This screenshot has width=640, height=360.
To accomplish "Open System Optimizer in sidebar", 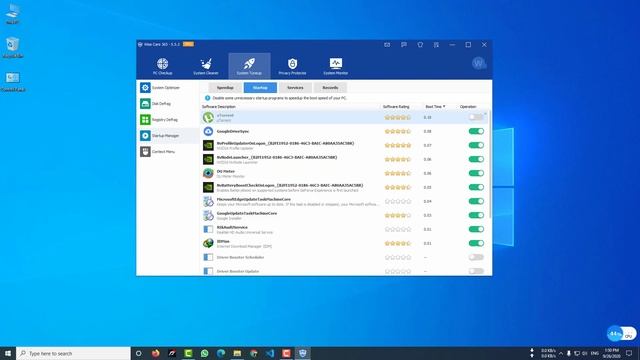I will click(x=168, y=88).
